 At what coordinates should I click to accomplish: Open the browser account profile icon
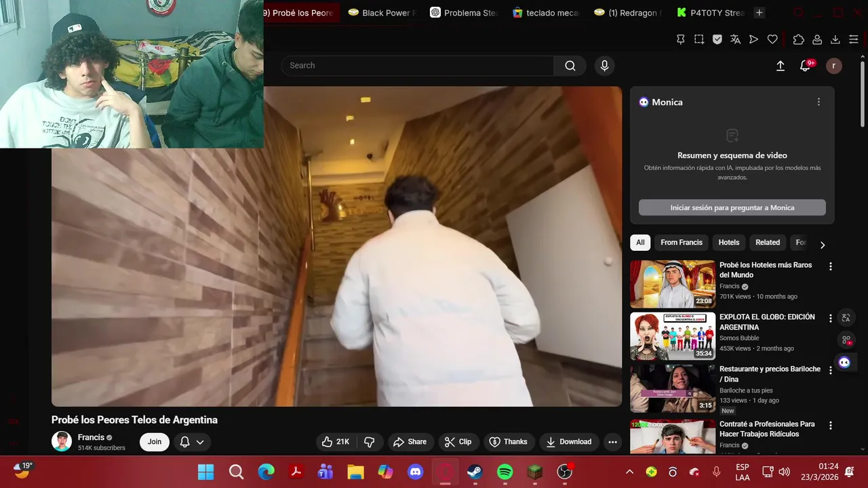click(817, 39)
